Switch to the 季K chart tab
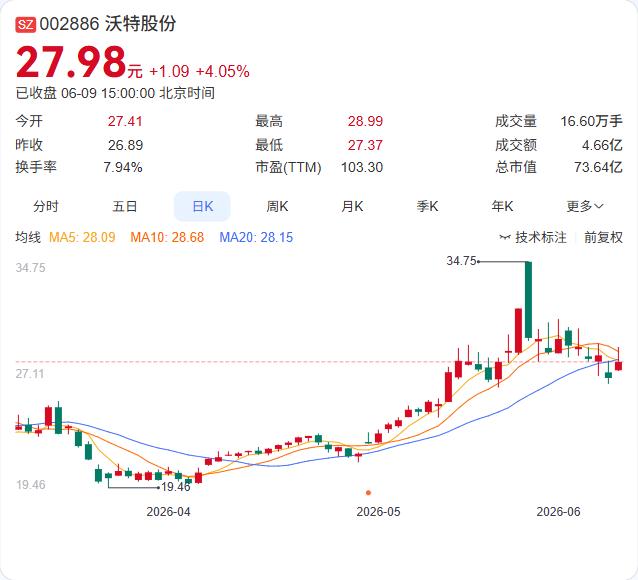The width and height of the screenshot is (638, 580). point(427,206)
